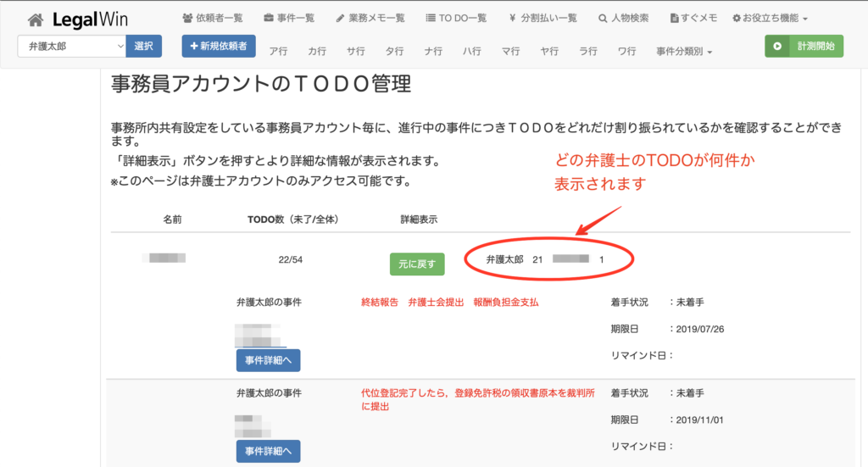868x467 pixels.
Task: Open 人物検索 search icon item
Action: [626, 18]
